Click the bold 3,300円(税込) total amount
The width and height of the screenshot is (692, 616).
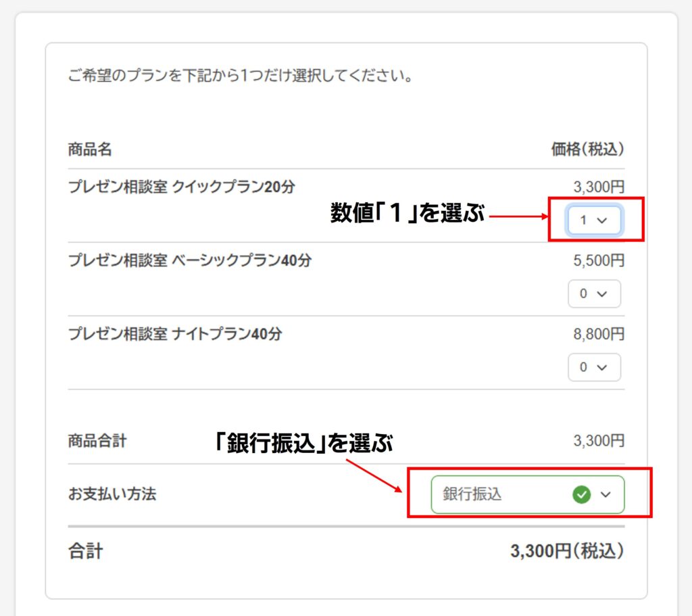click(x=566, y=551)
